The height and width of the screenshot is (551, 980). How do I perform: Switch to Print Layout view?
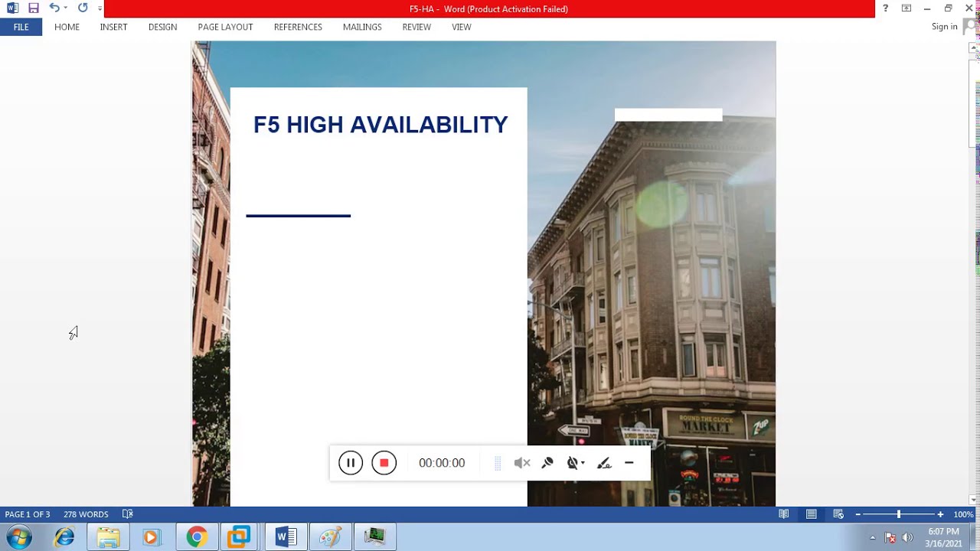coord(812,514)
